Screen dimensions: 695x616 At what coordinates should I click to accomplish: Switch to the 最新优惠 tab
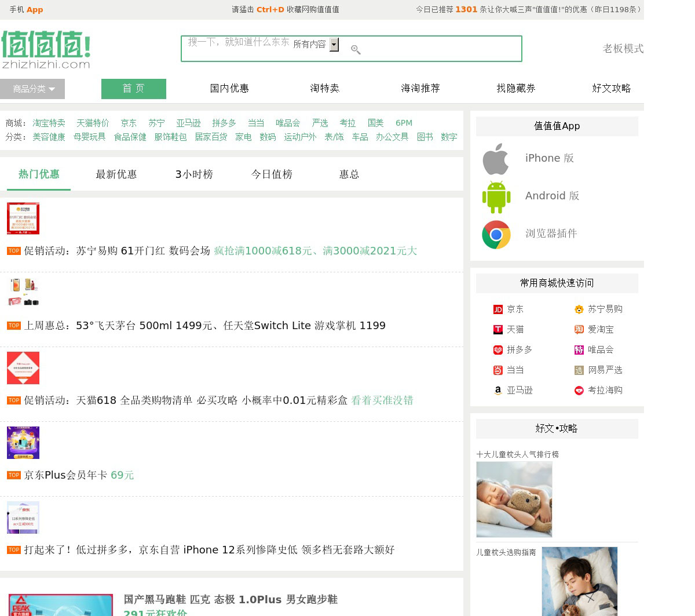coord(116,174)
